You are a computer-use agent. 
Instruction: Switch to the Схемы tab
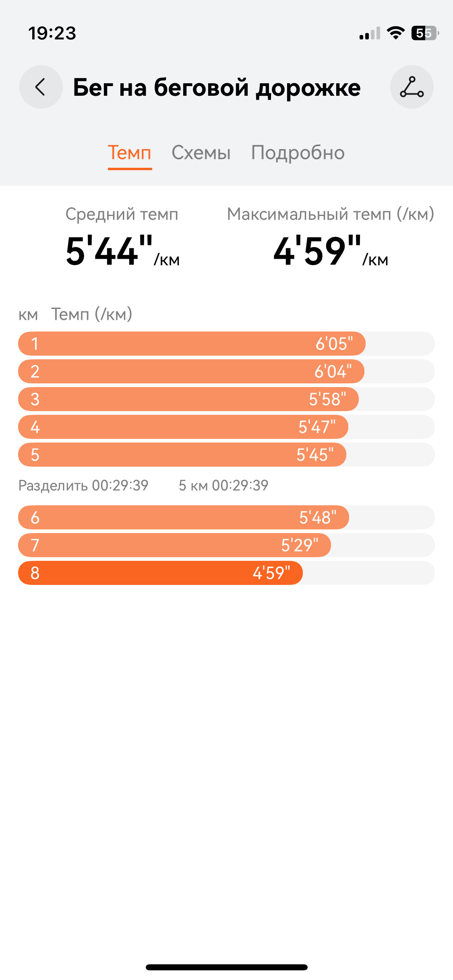pyautogui.click(x=201, y=153)
